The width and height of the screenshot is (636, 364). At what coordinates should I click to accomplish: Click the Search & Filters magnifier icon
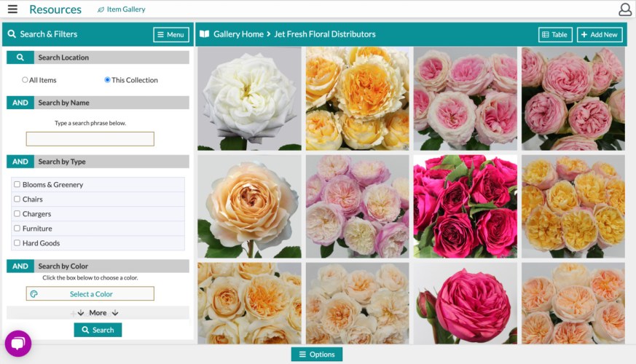12,34
